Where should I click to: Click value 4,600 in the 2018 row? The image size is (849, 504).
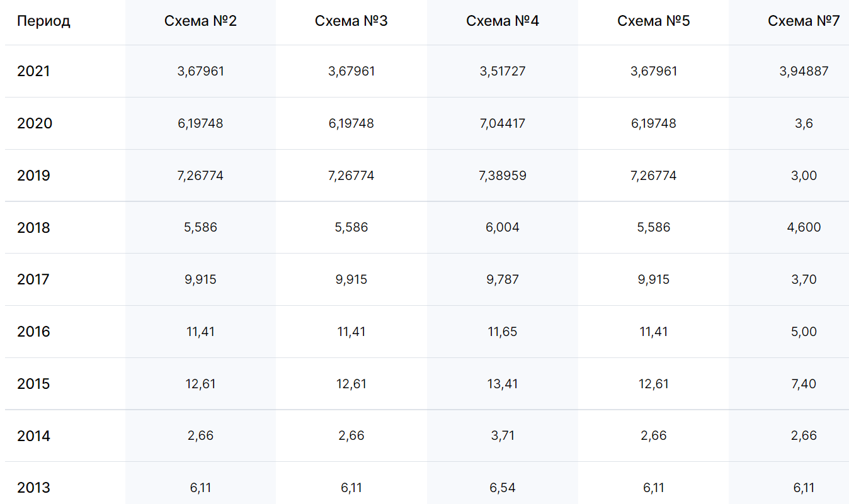(x=804, y=227)
